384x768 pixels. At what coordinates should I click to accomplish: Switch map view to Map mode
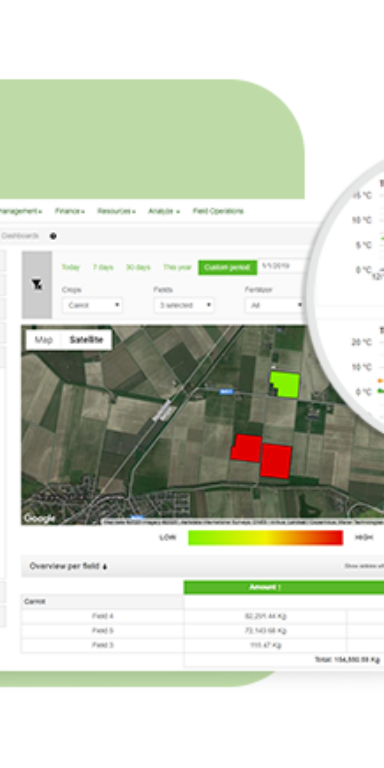coord(44,340)
